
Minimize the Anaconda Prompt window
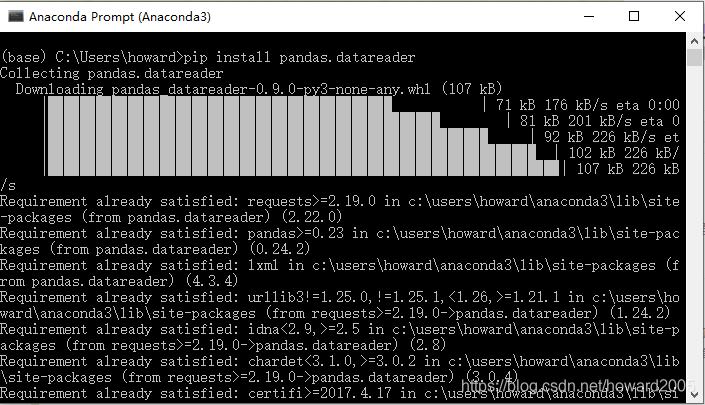589,17
